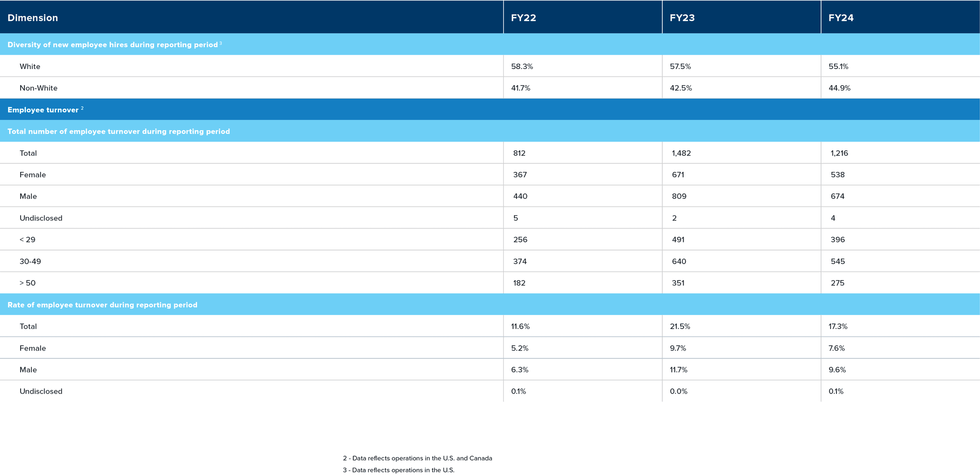Viewport: 980px width, 475px height.
Task: Click the FY23 total turnover rate 21.5%
Action: [x=680, y=326]
